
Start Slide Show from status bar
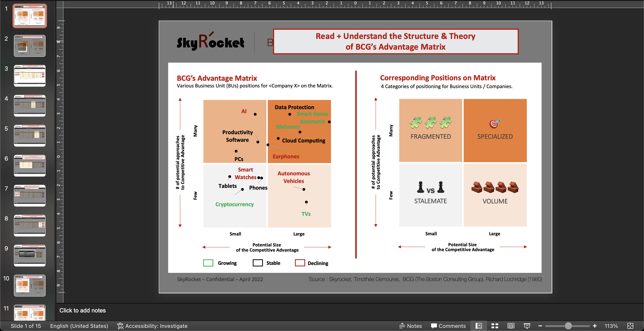(x=527, y=326)
